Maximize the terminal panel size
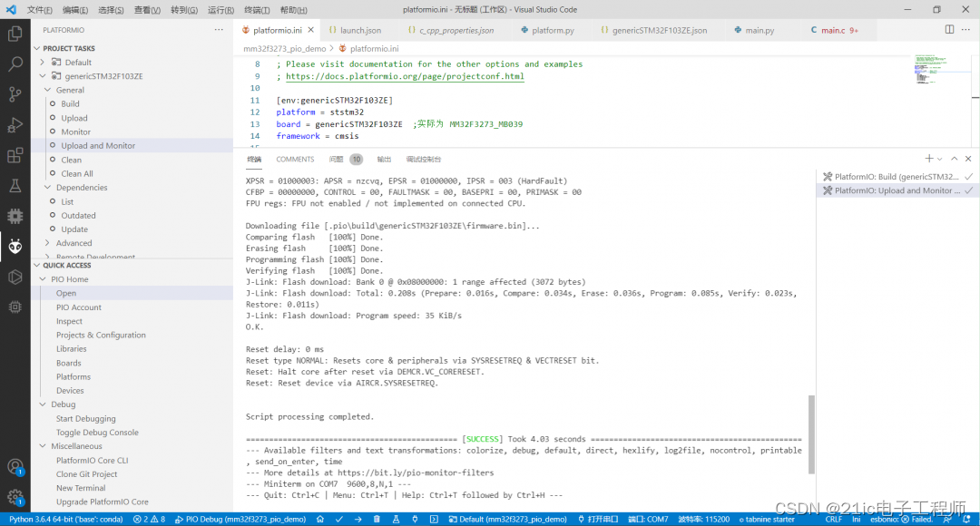Image resolution: width=980 pixels, height=526 pixels. pos(955,159)
